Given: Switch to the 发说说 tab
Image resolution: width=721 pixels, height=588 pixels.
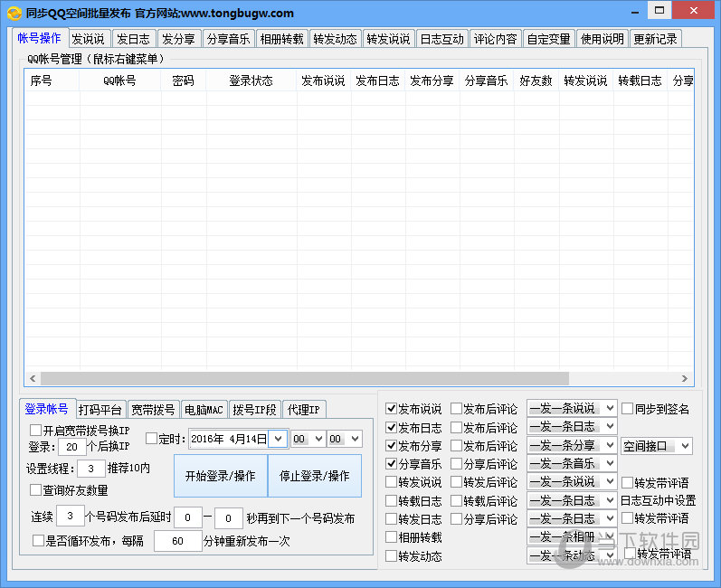Looking at the screenshot, I should click(x=90, y=39).
